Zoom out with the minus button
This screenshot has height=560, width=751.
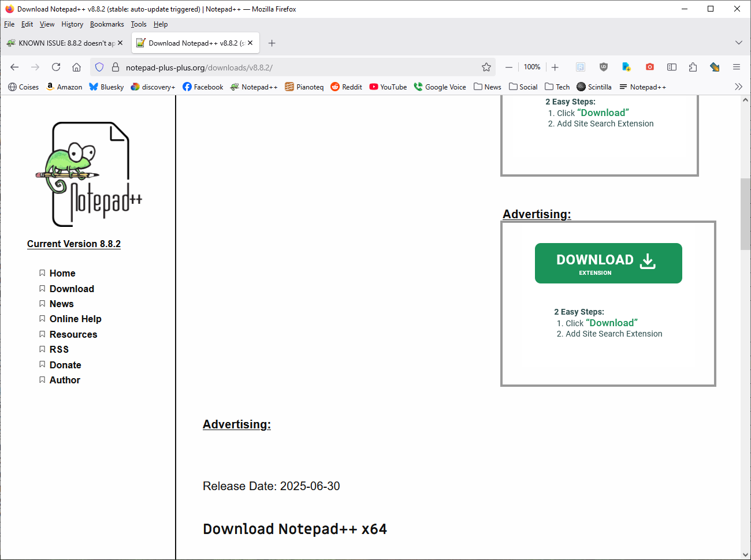click(x=509, y=67)
